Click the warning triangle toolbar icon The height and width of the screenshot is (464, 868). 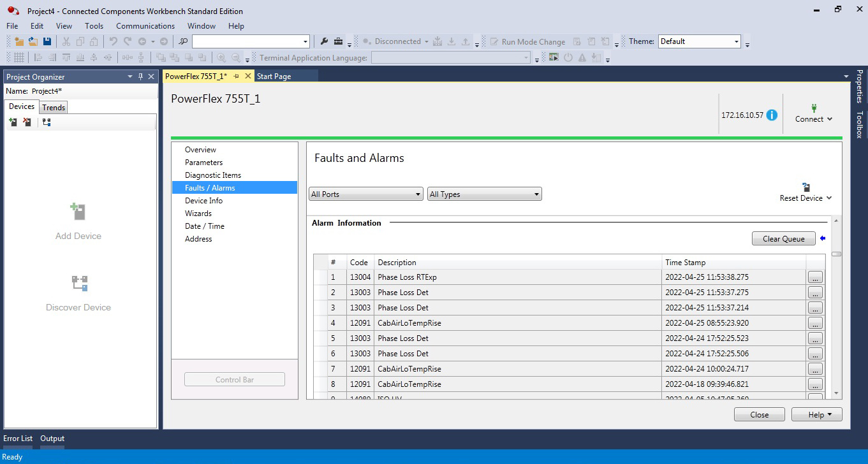582,57
